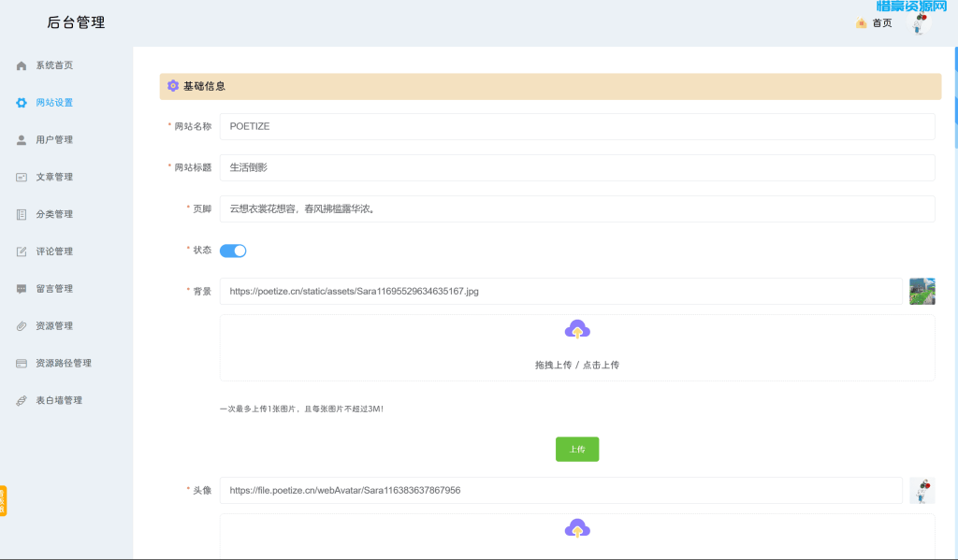Open the 留言管理 menu item
The height and width of the screenshot is (560, 958).
click(54, 289)
